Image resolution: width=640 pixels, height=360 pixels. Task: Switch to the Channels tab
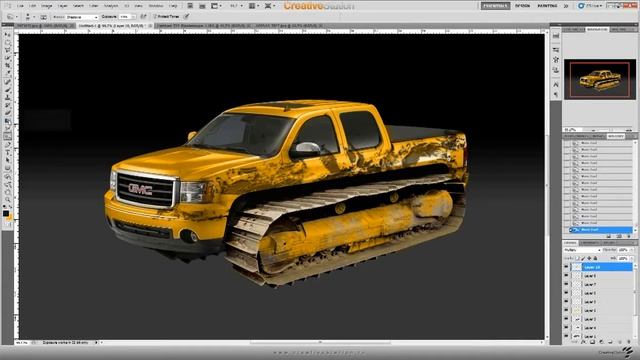pos(590,243)
